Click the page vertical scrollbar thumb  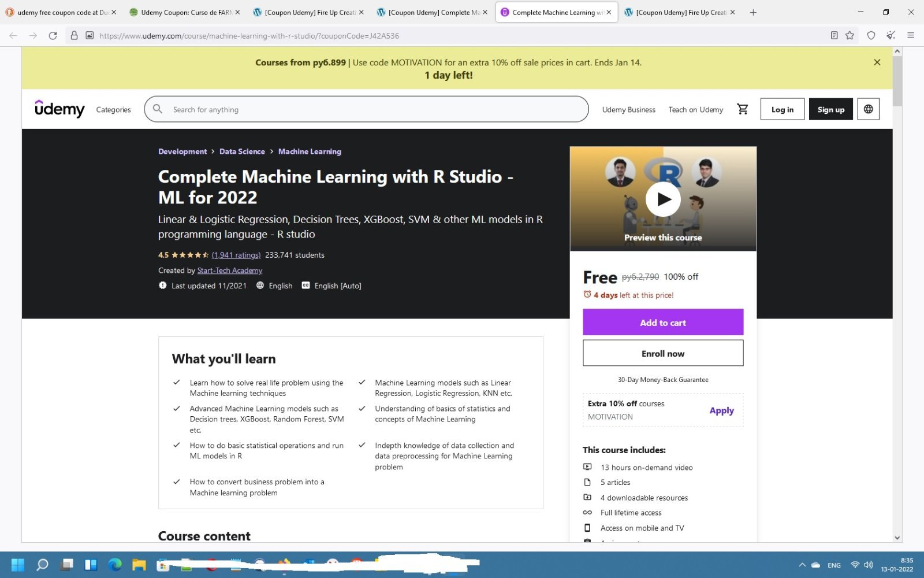tap(897, 81)
